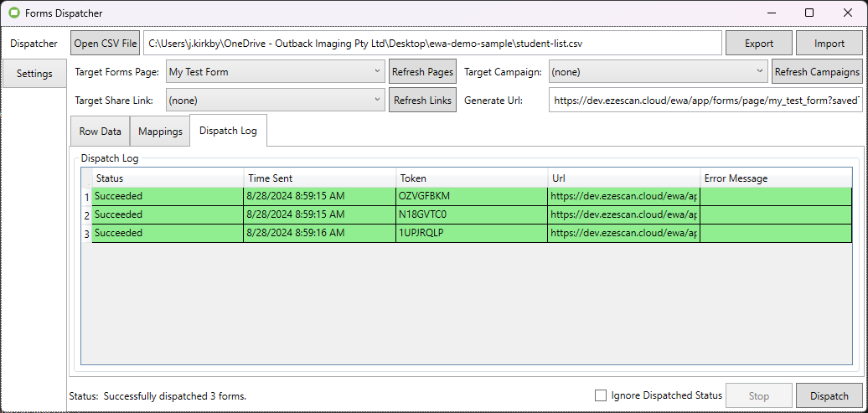Click the Forms Dispatcher app icon
This screenshot has height=413, width=868.
point(13,13)
